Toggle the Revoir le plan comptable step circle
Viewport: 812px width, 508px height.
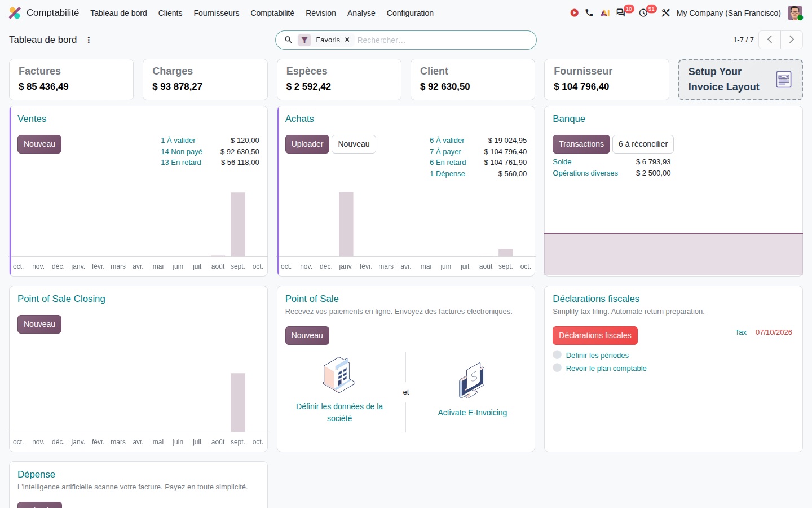coord(557,368)
